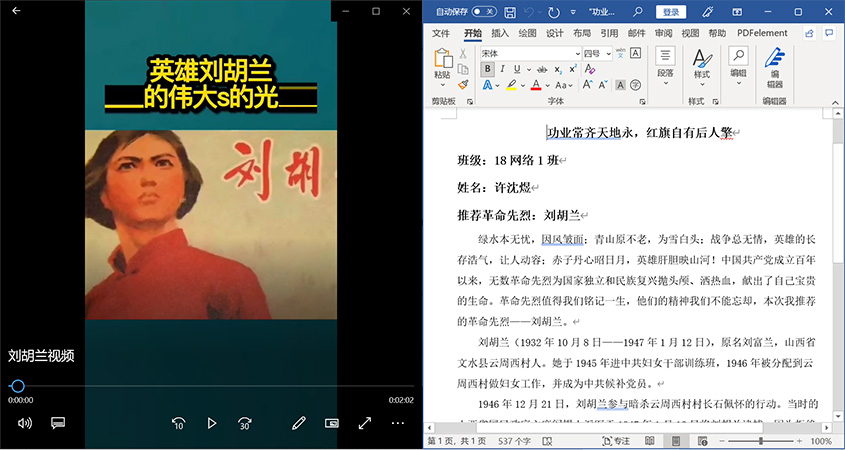Click the phonetic guide (wén) icon

[620, 53]
